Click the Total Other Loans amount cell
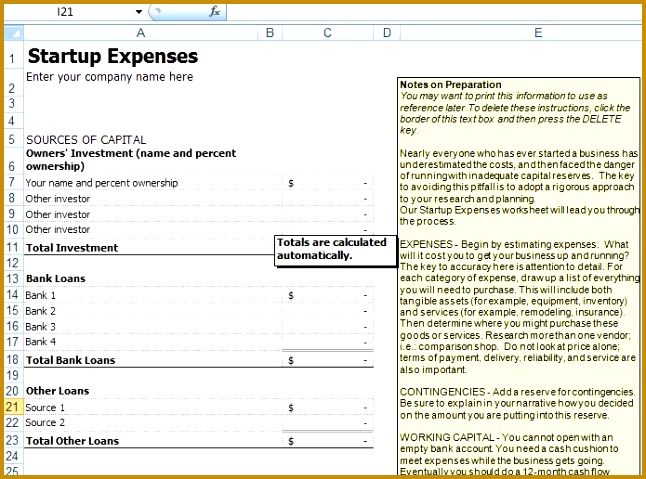Image resolution: width=646 pixels, height=479 pixels. pyautogui.click(x=328, y=441)
